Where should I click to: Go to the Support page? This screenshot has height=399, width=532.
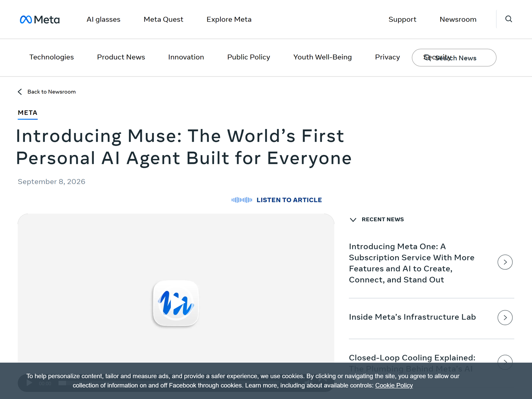(x=402, y=19)
